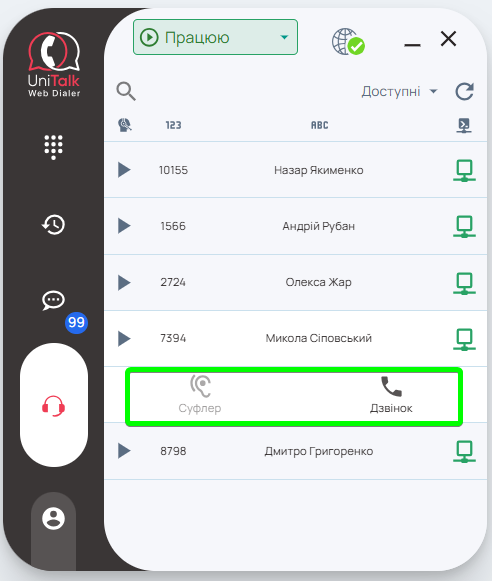Expand Андрій Рубан row arrow
The width and height of the screenshot is (492, 581).
(x=124, y=226)
